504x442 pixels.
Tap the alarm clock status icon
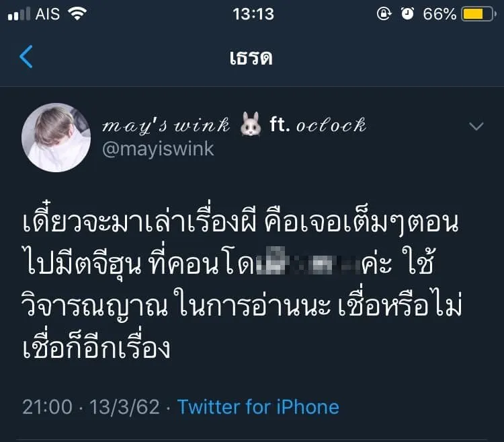[407, 14]
